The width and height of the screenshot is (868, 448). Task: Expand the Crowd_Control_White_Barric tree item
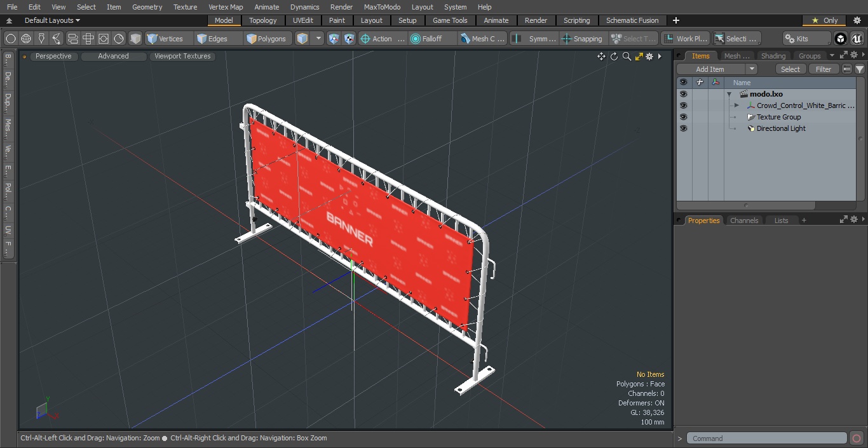click(736, 105)
